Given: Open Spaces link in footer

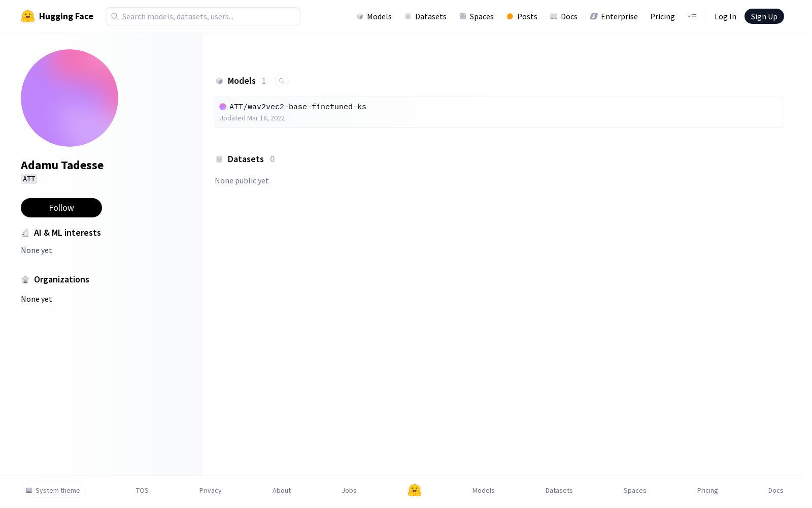Looking at the screenshot, I should (635, 490).
